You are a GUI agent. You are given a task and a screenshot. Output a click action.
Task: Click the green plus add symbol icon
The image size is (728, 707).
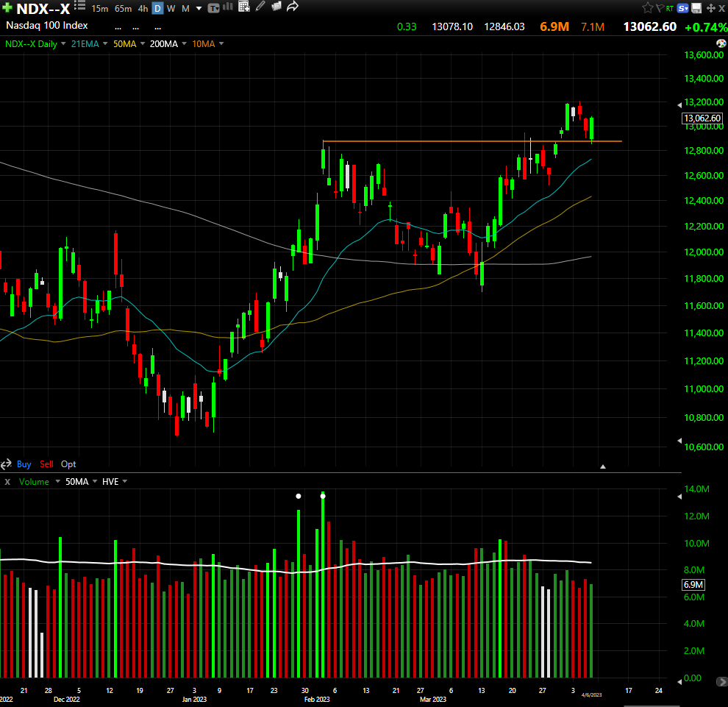(7, 7)
